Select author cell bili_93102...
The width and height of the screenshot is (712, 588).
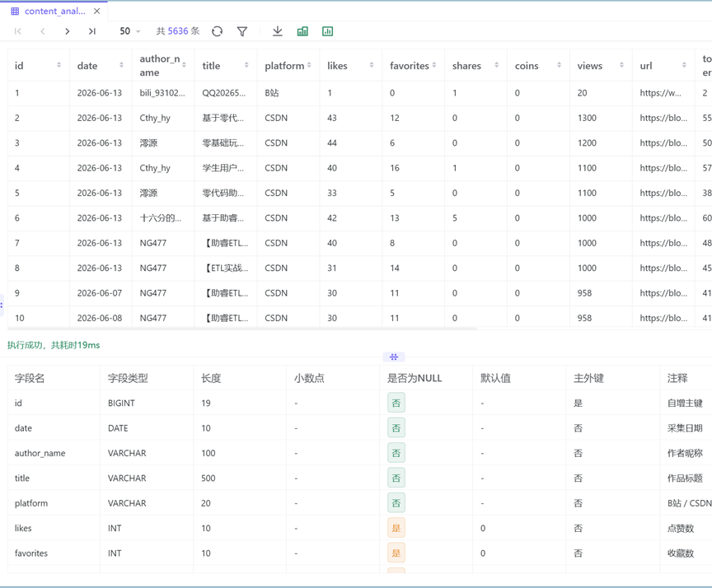[162, 93]
